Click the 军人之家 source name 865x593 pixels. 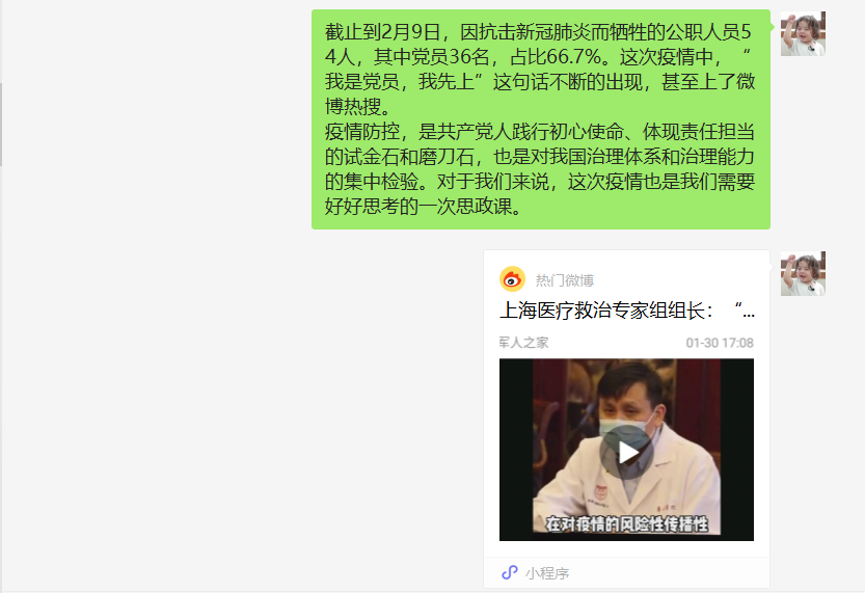click(x=524, y=343)
